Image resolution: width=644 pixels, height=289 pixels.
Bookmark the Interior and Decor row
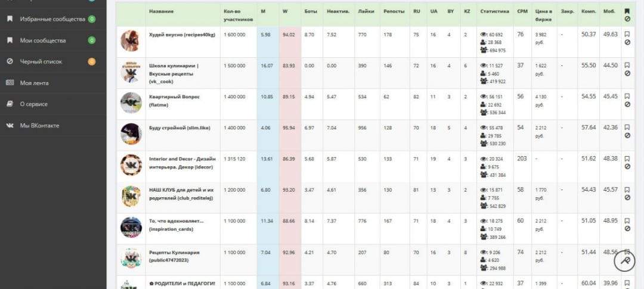627,159
